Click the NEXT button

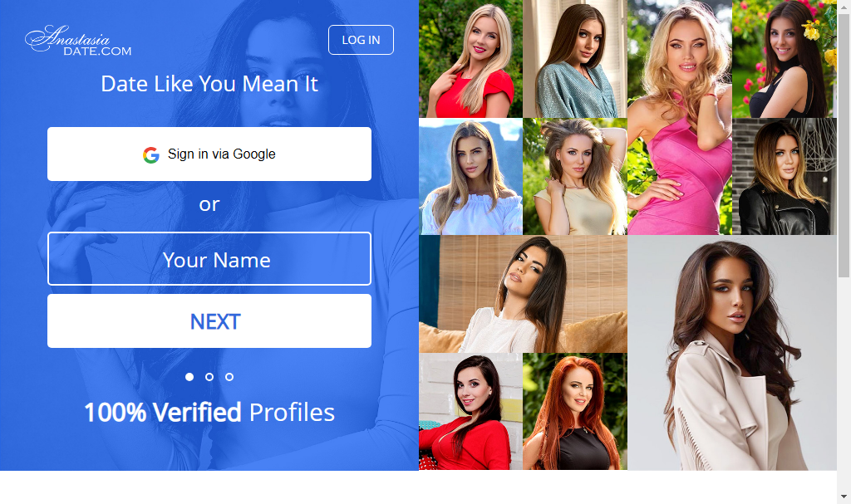tap(209, 321)
